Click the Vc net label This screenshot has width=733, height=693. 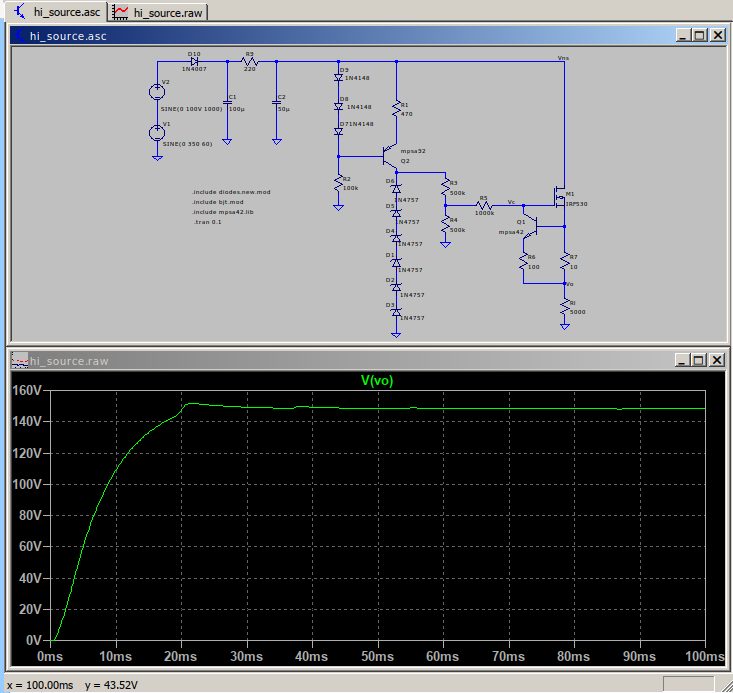coord(511,202)
